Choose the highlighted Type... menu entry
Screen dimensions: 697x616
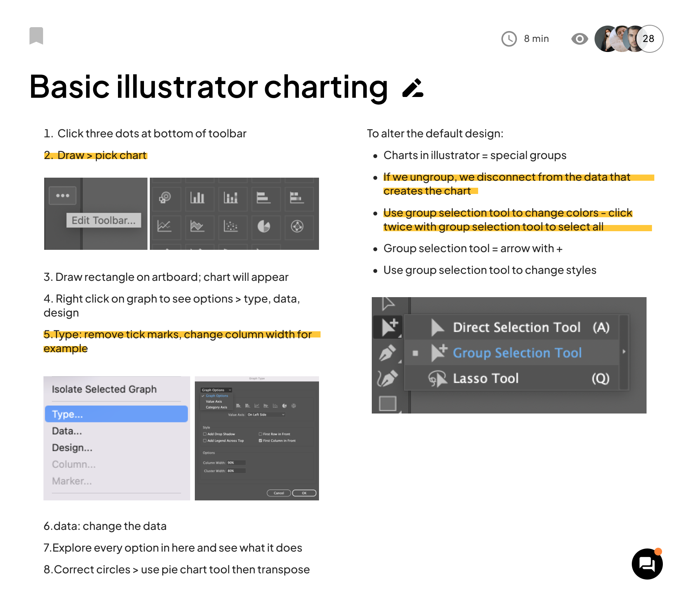(116, 414)
